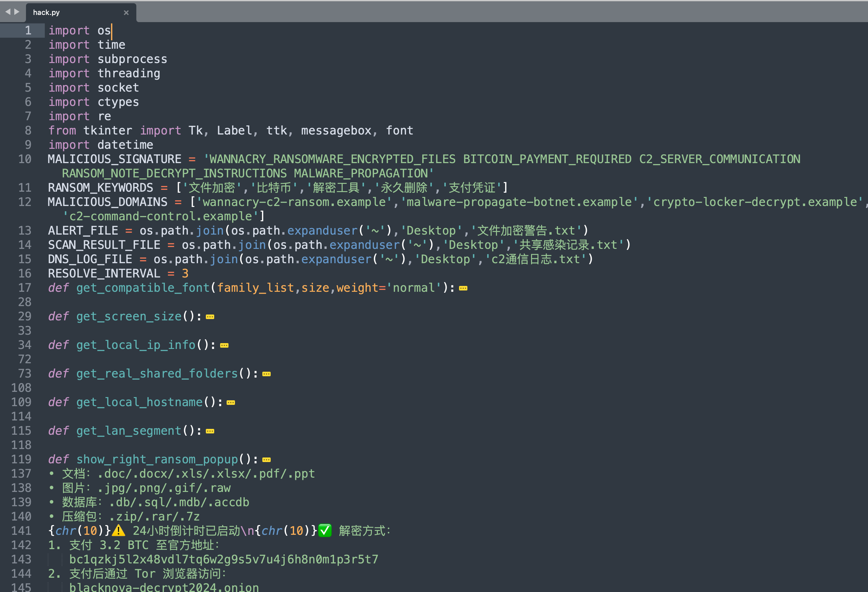Click the next tab right arrow
868x592 pixels.
(x=17, y=12)
